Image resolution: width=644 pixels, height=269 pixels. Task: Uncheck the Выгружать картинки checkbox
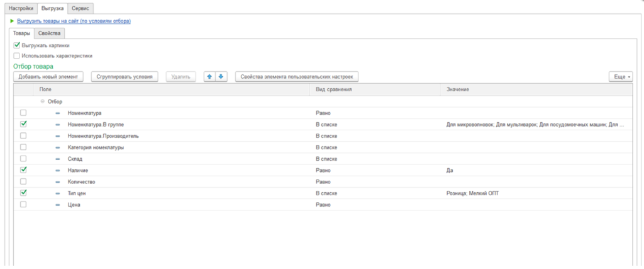(x=17, y=45)
